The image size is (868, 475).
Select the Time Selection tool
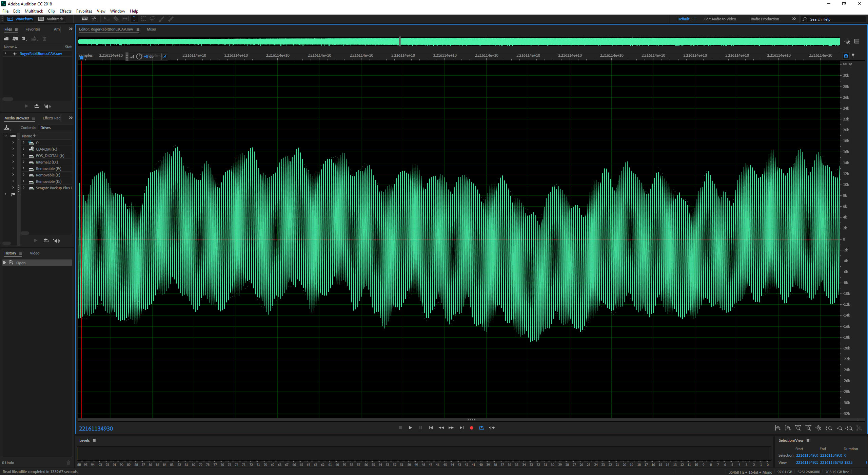click(134, 19)
